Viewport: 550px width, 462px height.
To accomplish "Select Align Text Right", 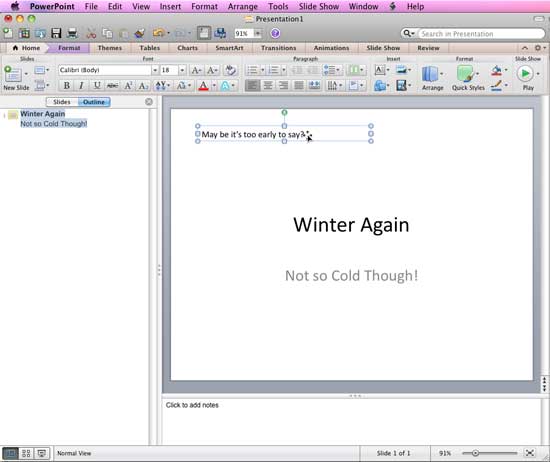I will pyautogui.click(x=283, y=85).
